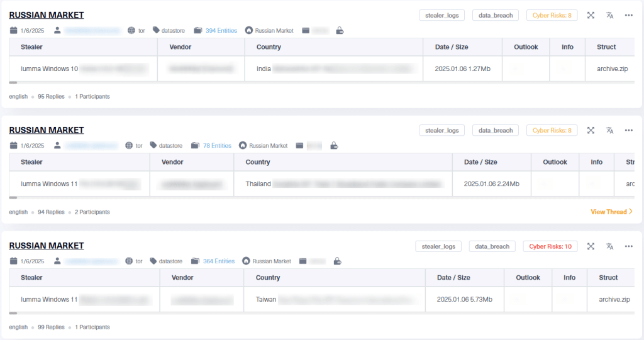This screenshot has width=644, height=340.
Task: Click stealer_logs tag on Taiwan post
Action: (438, 246)
